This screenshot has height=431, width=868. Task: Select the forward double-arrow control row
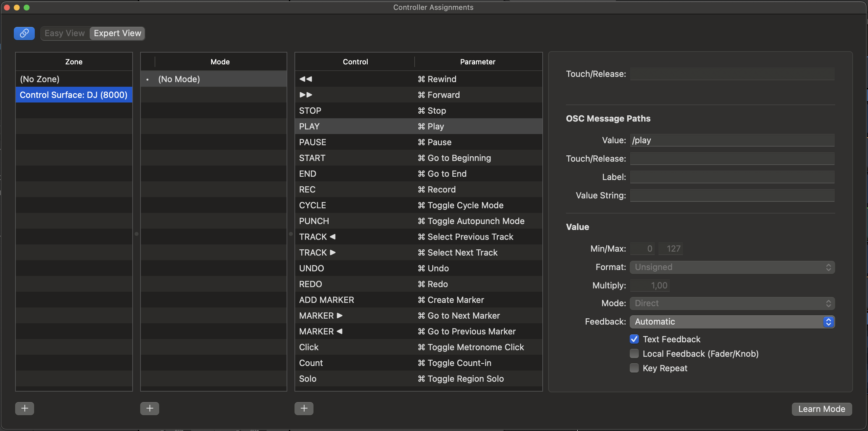(x=419, y=95)
